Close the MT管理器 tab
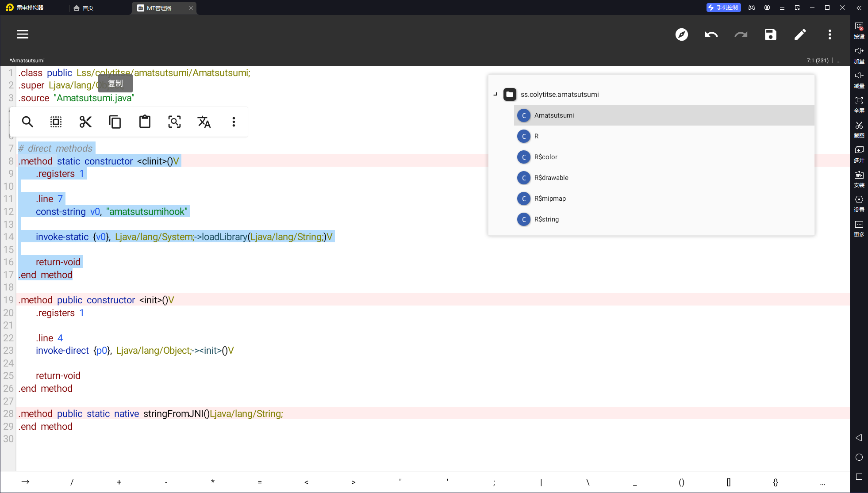This screenshot has width=868, height=493. [191, 8]
